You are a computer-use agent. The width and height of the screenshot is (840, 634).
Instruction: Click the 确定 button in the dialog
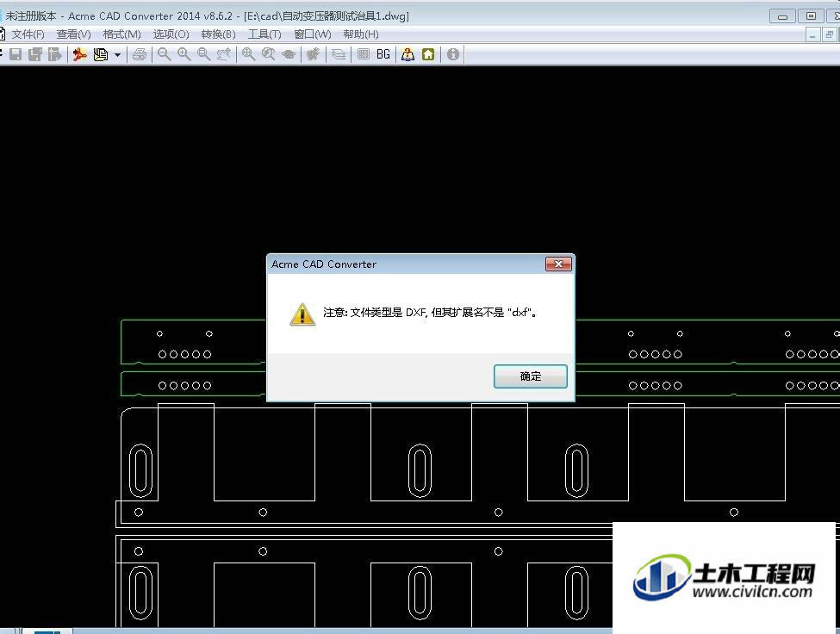click(531, 376)
